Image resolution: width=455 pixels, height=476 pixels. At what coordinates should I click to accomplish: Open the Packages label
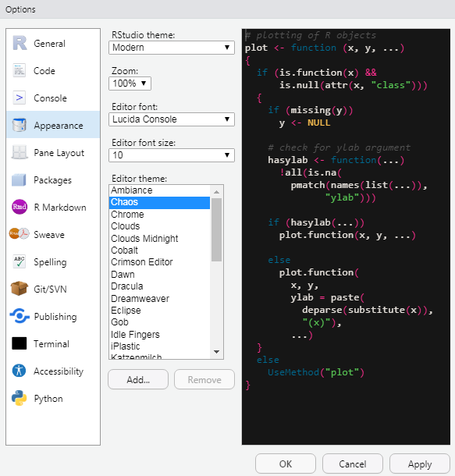point(52,180)
